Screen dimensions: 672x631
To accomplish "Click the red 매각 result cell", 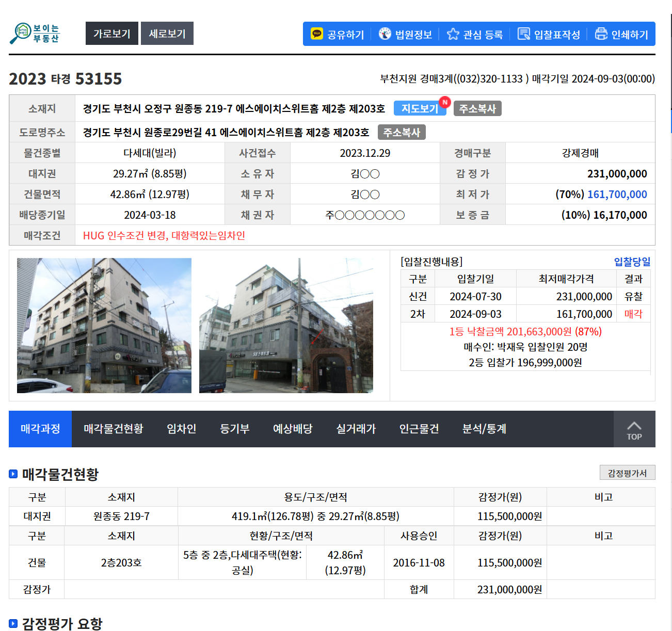I will click(633, 314).
